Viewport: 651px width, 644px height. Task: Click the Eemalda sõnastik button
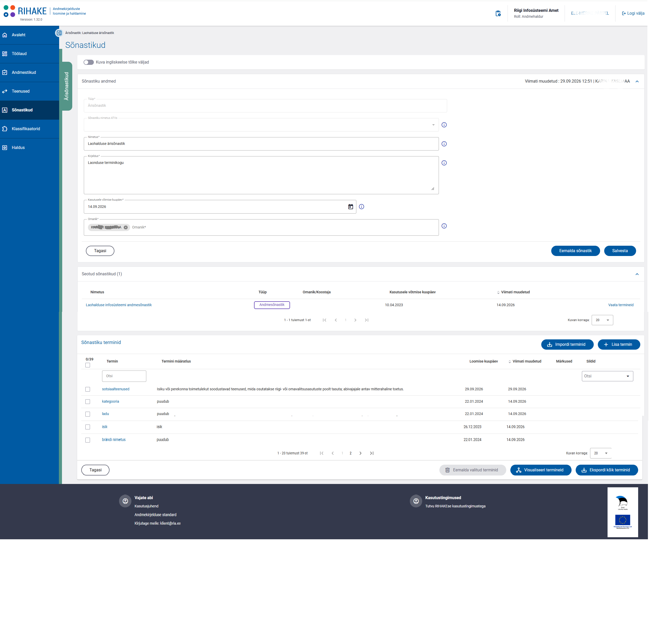(x=575, y=251)
